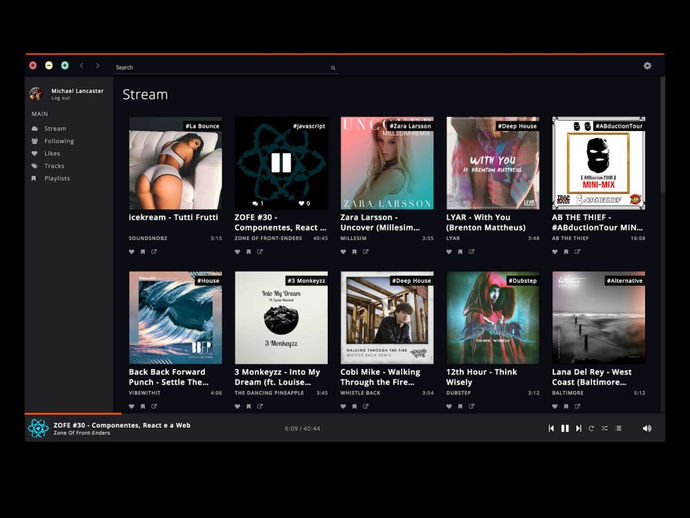Click the #La Bounce tag
This screenshot has width=690, height=518.
[202, 126]
